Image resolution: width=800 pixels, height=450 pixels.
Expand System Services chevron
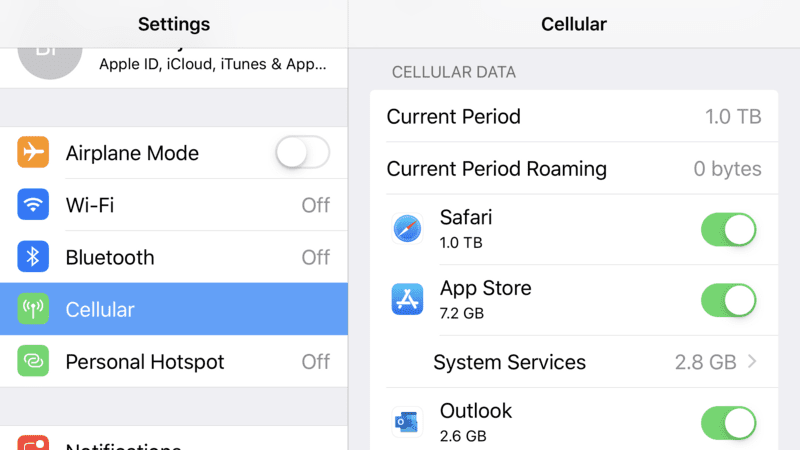click(x=752, y=362)
